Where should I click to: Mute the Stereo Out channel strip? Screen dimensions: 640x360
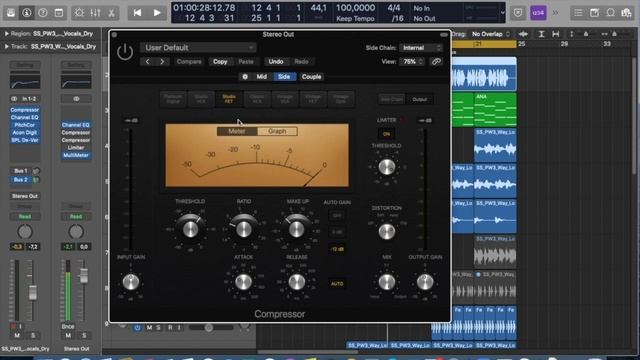tap(68, 336)
